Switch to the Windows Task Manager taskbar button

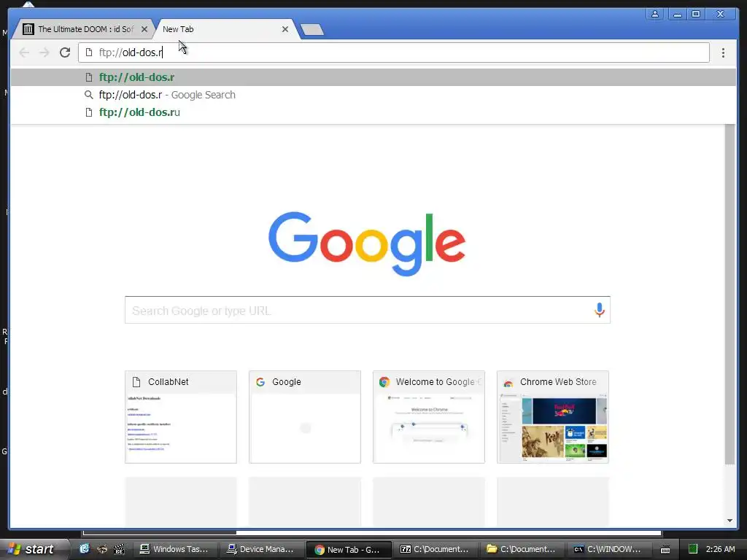click(174, 549)
